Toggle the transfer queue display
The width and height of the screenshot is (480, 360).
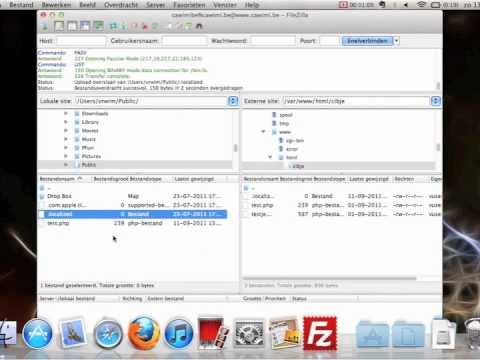(x=98, y=26)
